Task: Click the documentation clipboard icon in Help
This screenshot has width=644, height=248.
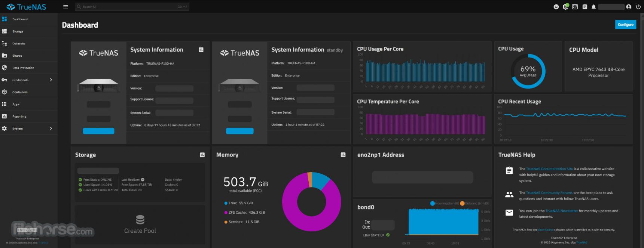Action: [x=509, y=171]
